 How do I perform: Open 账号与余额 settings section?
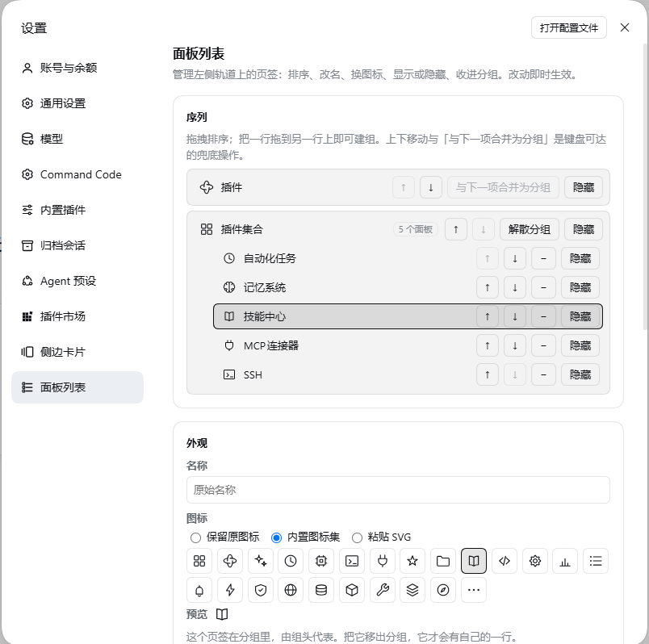[x=77, y=68]
